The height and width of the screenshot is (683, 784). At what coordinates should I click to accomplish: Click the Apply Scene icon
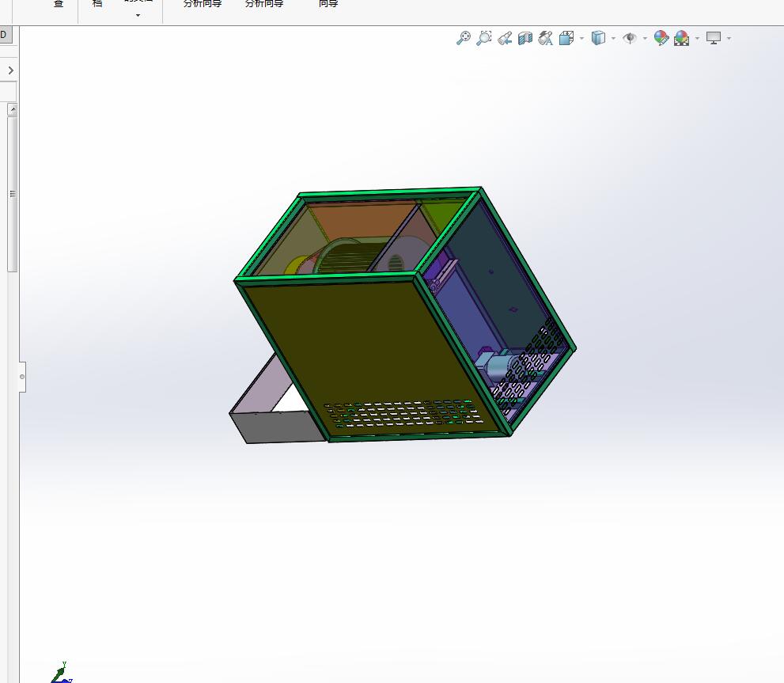681,37
